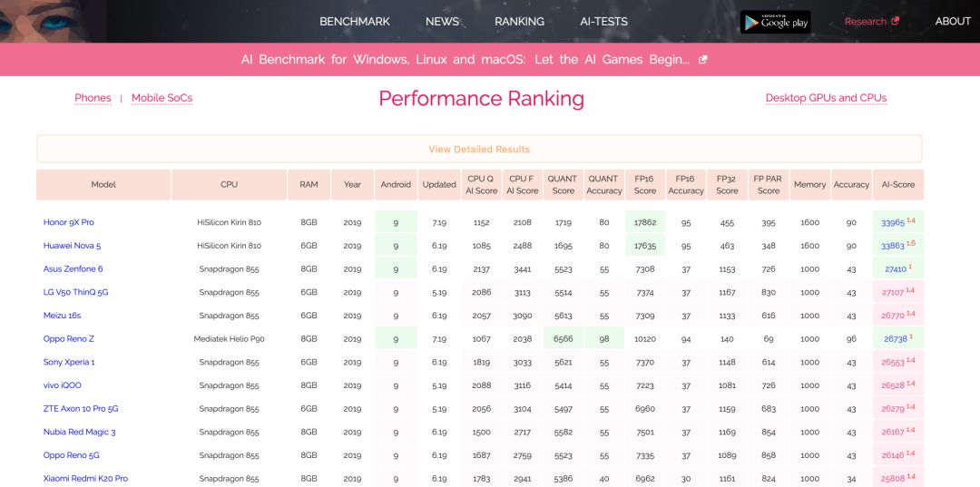Viewport: 980px width, 487px height.
Task: Click FP16 score 17862 cell
Action: click(645, 222)
